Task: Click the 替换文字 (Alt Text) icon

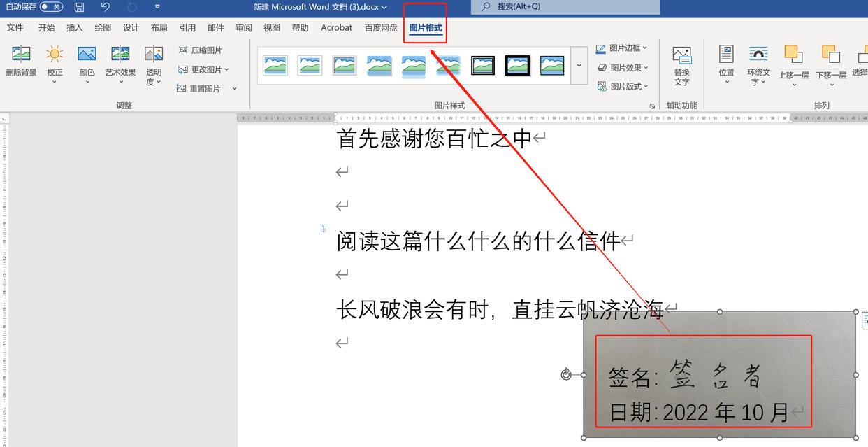Action: 681,63
